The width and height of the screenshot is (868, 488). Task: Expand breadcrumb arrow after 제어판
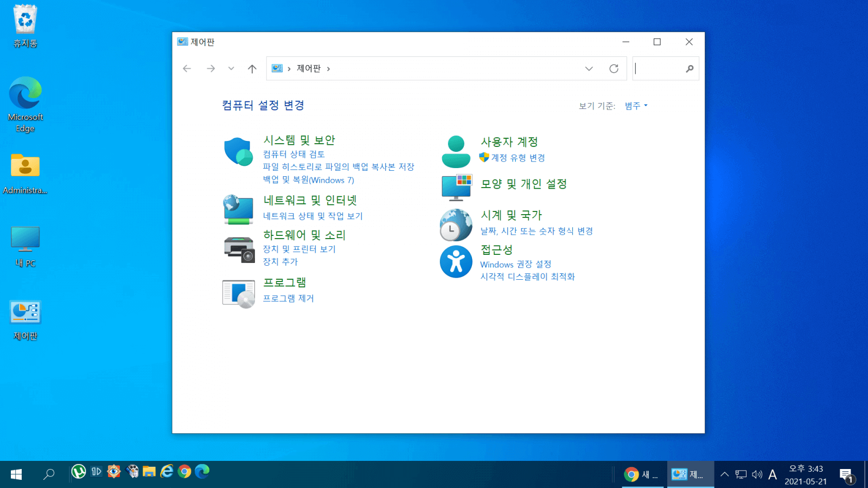point(328,69)
